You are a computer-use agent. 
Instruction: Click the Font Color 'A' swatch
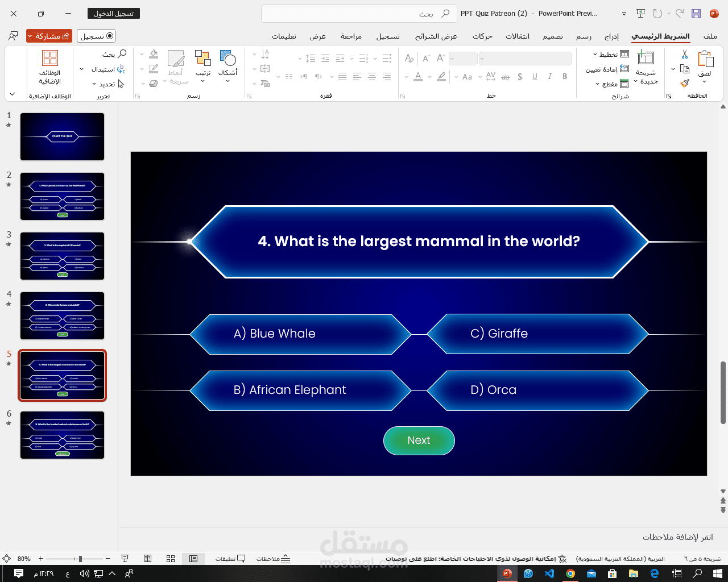coord(418,77)
